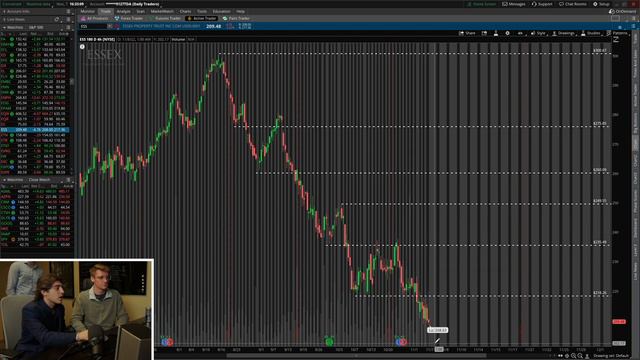Click the chart settings gear icon
The height and width of the screenshot is (360, 640).
[507, 33]
